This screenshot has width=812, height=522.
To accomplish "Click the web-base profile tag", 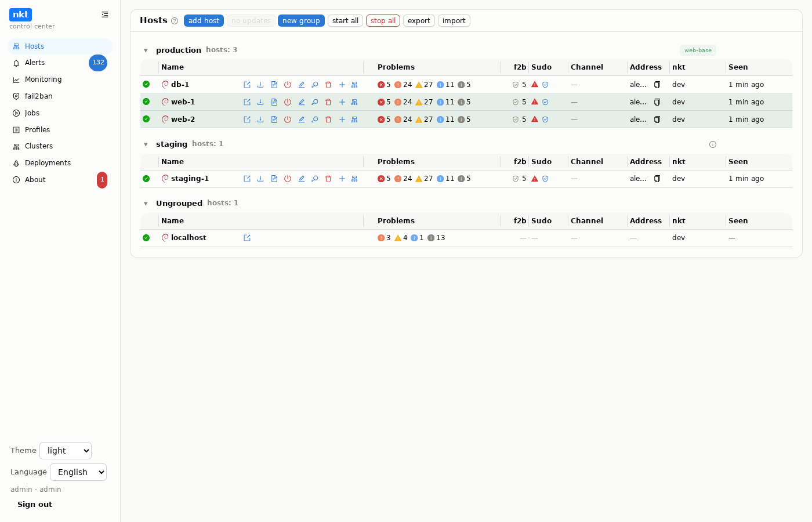I will (x=698, y=50).
